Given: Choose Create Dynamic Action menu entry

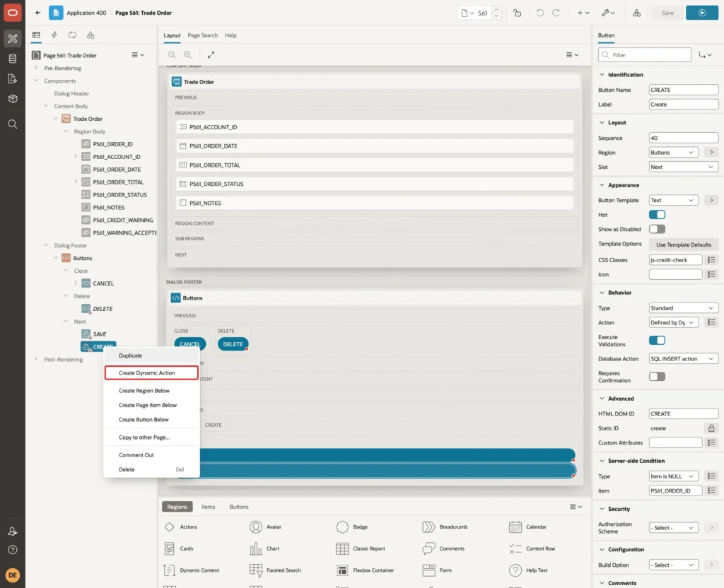Looking at the screenshot, I should click(151, 373).
